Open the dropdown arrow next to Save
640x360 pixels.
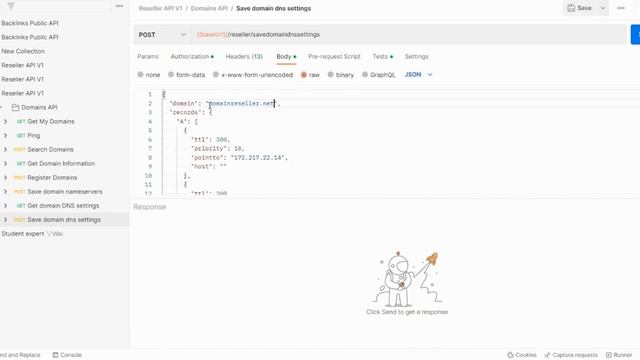pyautogui.click(x=603, y=8)
